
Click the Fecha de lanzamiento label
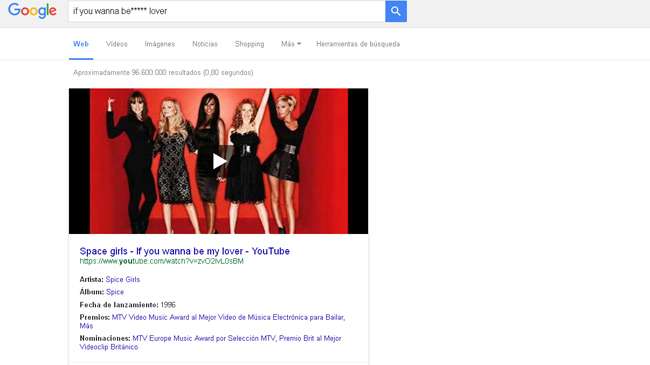(x=119, y=305)
